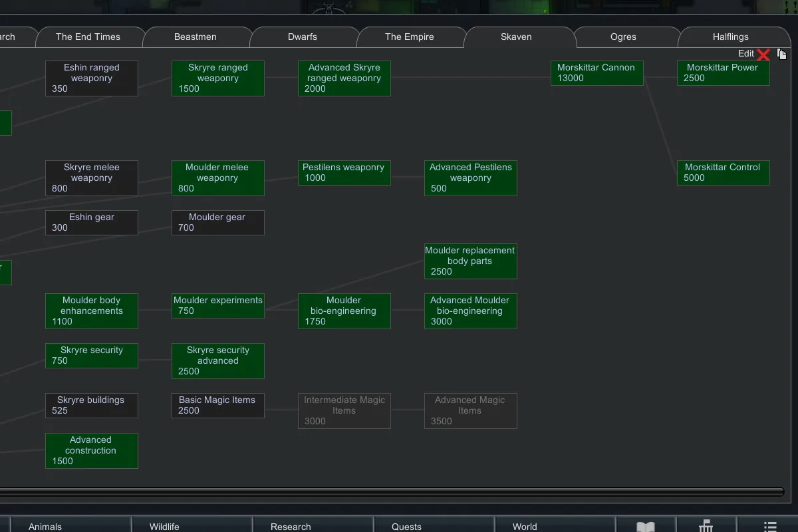Click Moulder bio-engineering research node

344,311
